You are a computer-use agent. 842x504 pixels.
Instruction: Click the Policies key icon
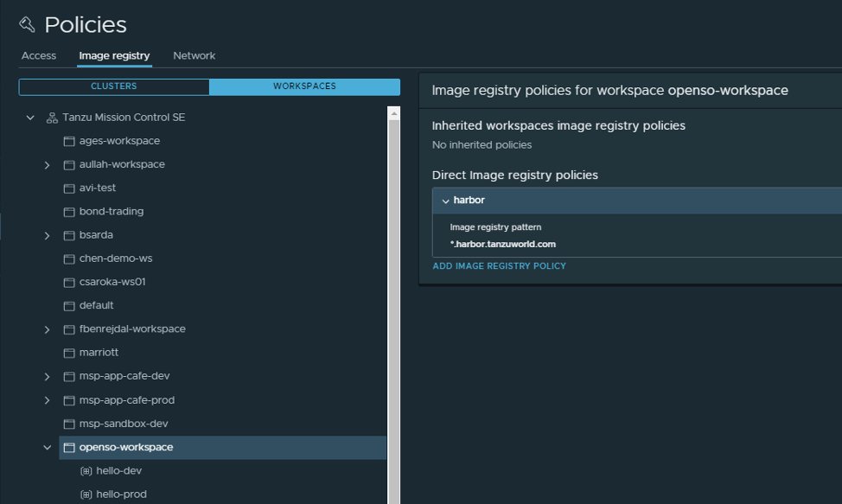point(27,24)
